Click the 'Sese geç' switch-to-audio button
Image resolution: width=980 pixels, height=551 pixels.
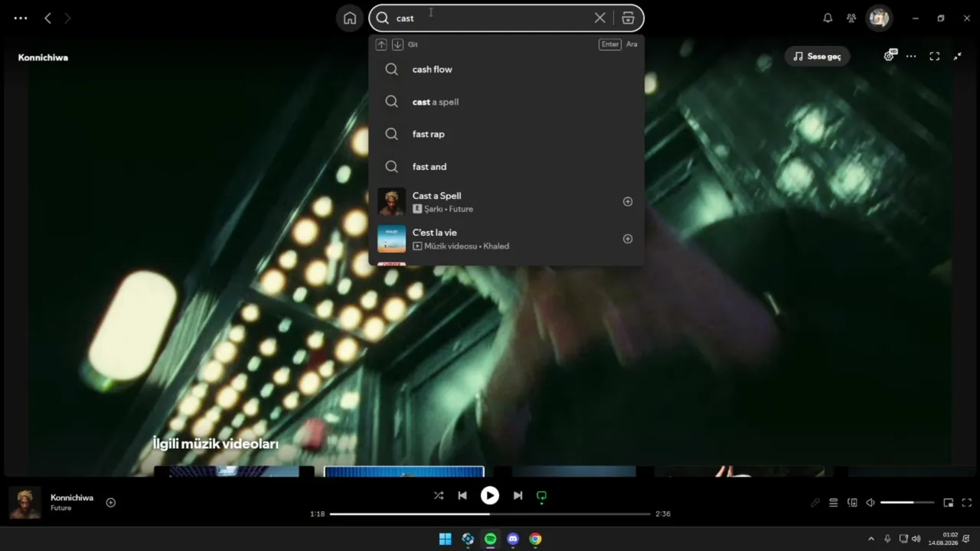pyautogui.click(x=817, y=57)
